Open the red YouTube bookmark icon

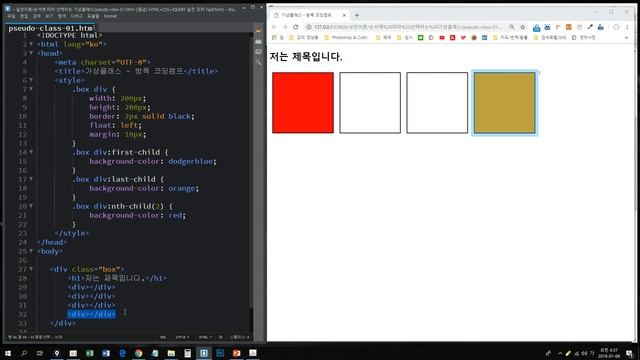(x=442, y=38)
